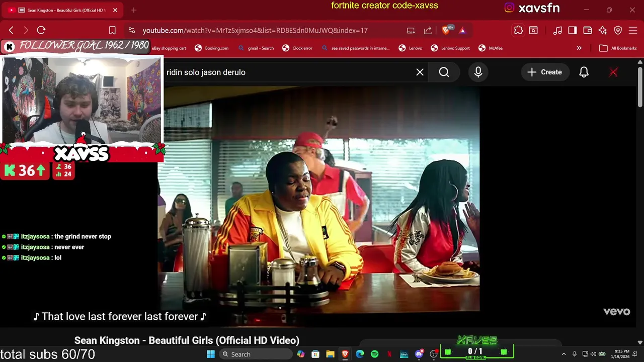Viewport: 644px width, 362px height.
Task: Click the YouTube search magnifier button
Action: click(x=444, y=72)
